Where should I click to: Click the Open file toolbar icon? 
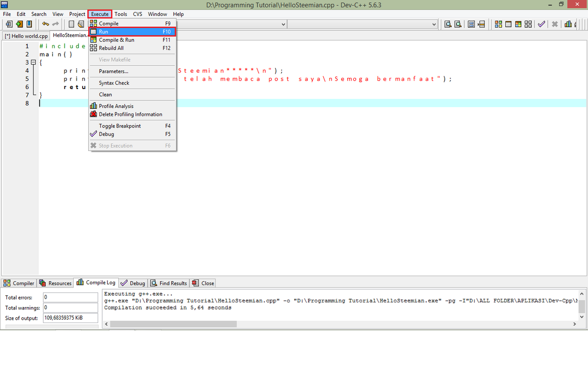[x=19, y=24]
